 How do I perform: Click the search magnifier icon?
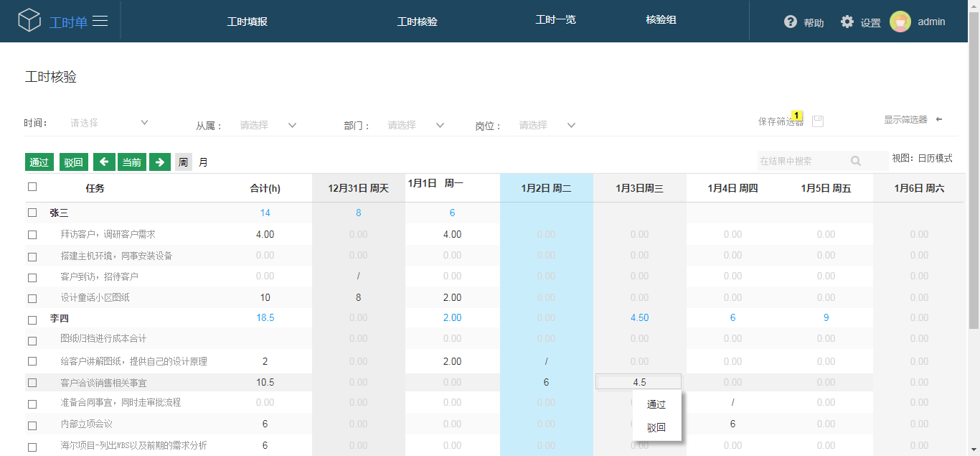click(x=856, y=161)
